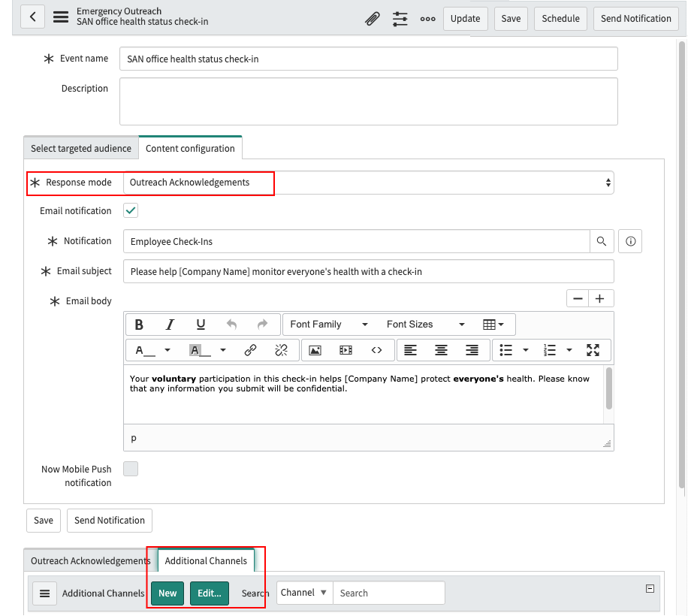Open more options three-dots menu

pos(427,19)
